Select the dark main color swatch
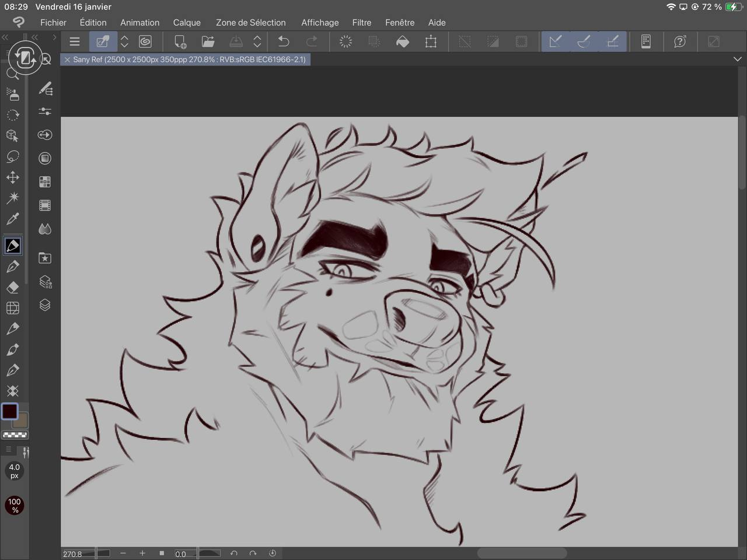747x560 pixels. click(x=9, y=411)
